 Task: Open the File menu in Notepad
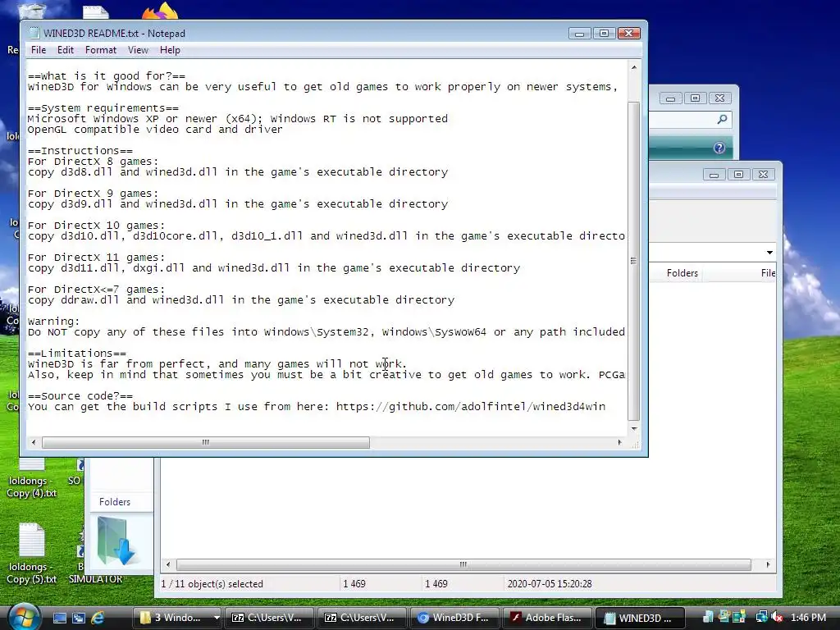coord(39,50)
